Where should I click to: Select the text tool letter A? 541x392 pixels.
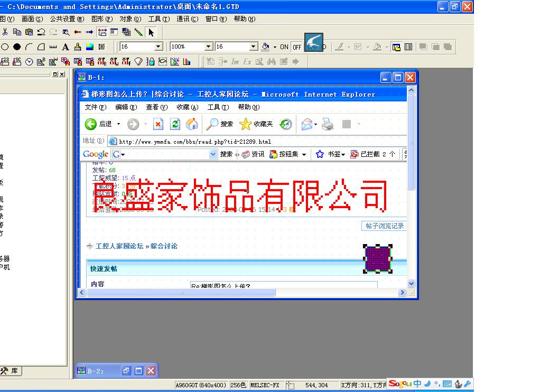click(66, 47)
